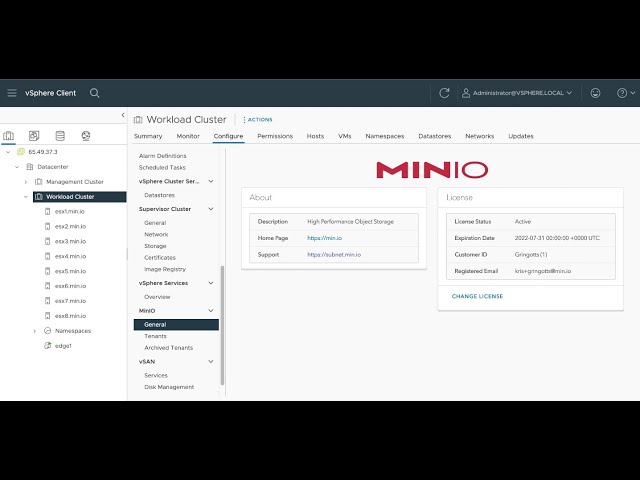Open the Updates tab
The height and width of the screenshot is (480, 640).
coord(521,136)
